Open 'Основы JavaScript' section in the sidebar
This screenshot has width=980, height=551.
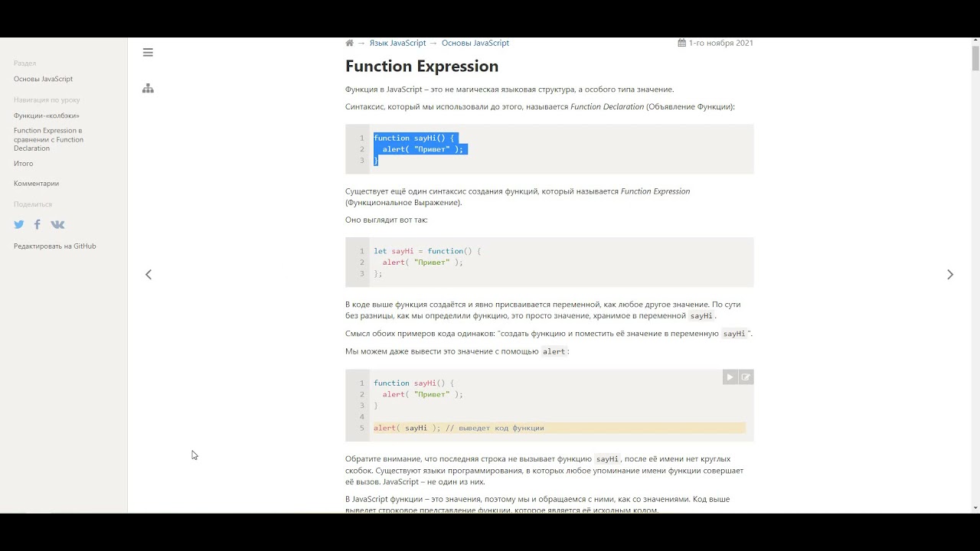(x=43, y=79)
